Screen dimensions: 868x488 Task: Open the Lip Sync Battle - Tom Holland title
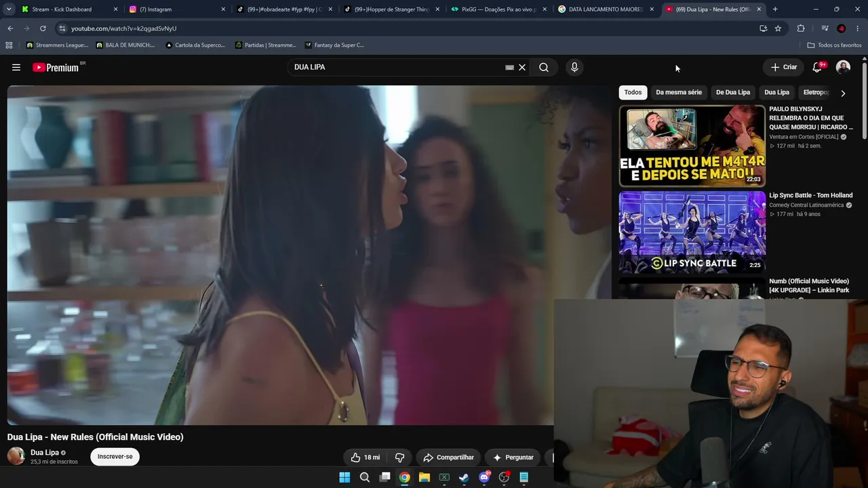point(810,195)
